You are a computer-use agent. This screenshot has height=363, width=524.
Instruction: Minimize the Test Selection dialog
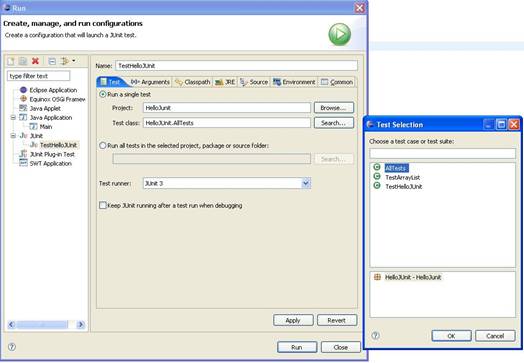[x=488, y=125]
